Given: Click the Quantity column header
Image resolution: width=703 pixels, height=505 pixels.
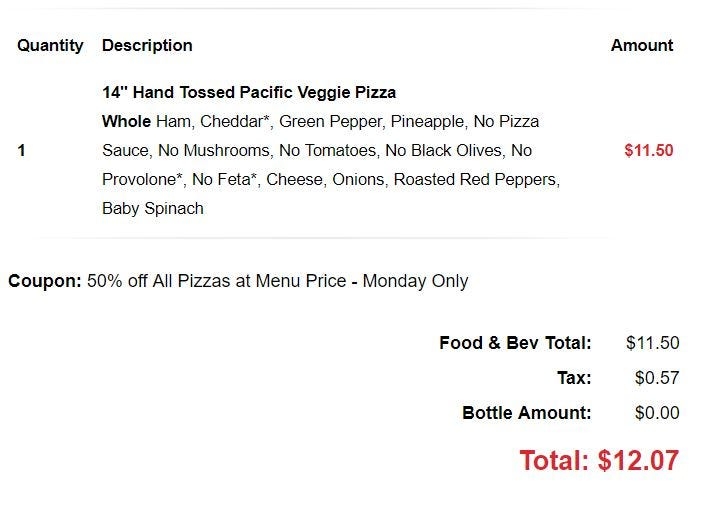Looking at the screenshot, I should click(51, 45).
